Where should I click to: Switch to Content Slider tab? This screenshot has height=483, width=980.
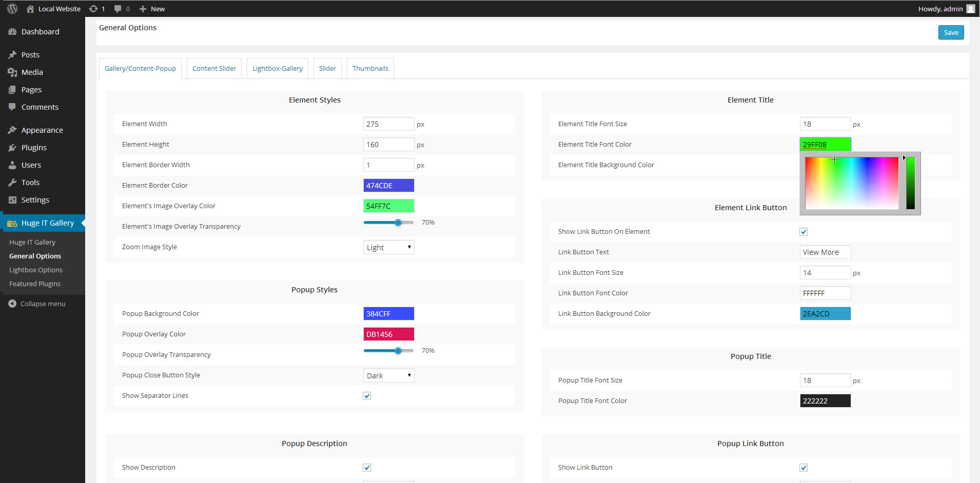[214, 68]
